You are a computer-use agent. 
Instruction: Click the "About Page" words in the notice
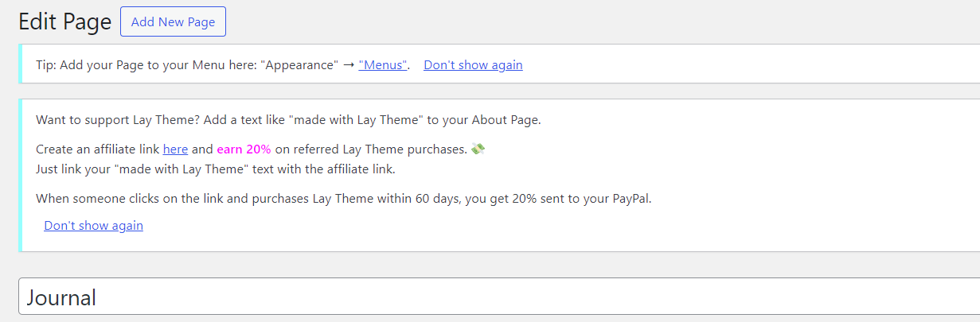coord(506,120)
